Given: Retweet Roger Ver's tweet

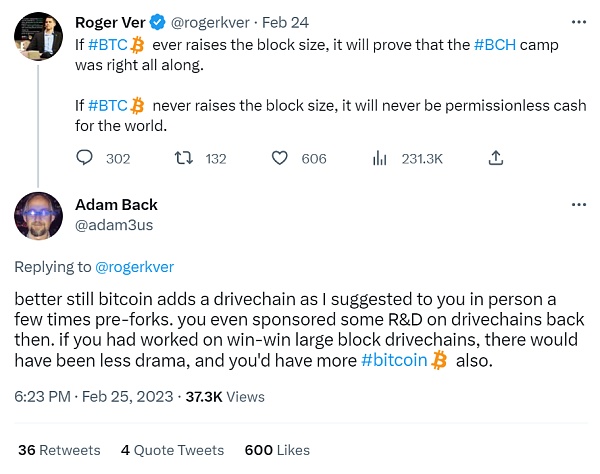Looking at the screenshot, I should [x=183, y=158].
